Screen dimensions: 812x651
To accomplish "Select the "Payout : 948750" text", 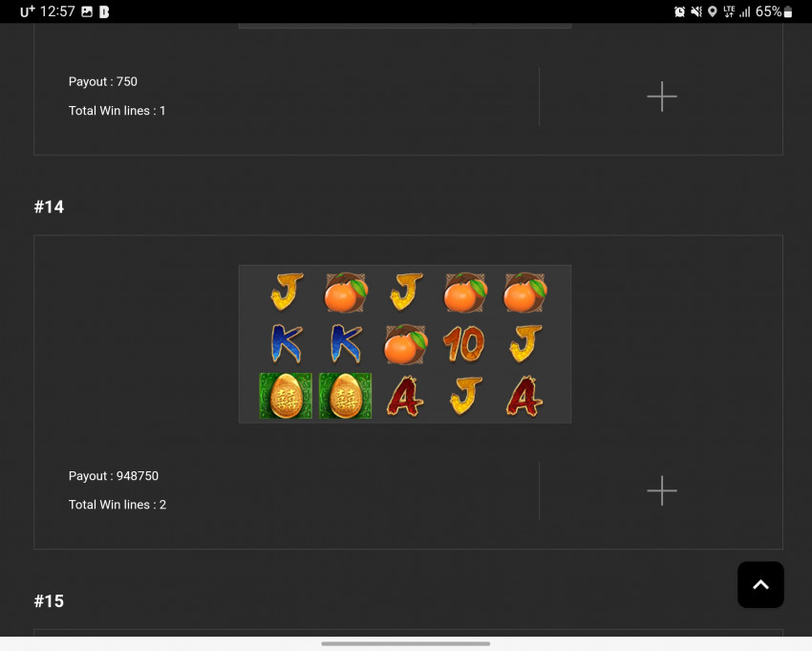I will [x=114, y=476].
